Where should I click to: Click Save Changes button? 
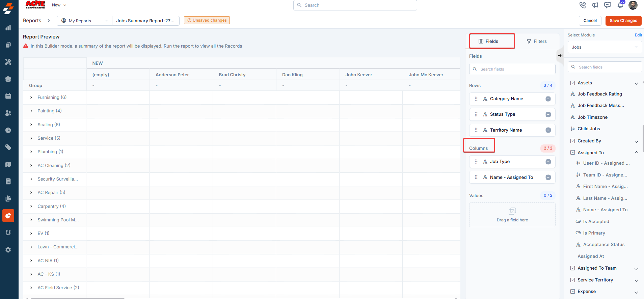point(623,21)
